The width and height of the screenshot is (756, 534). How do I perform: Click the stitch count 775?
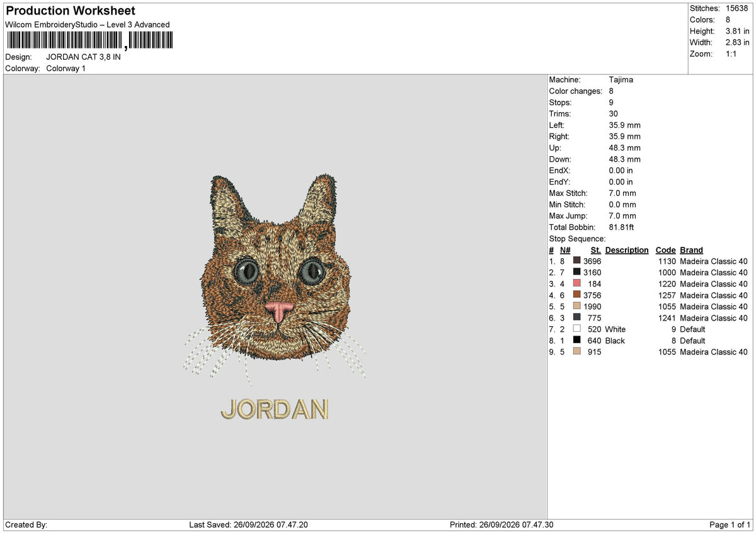tap(595, 317)
